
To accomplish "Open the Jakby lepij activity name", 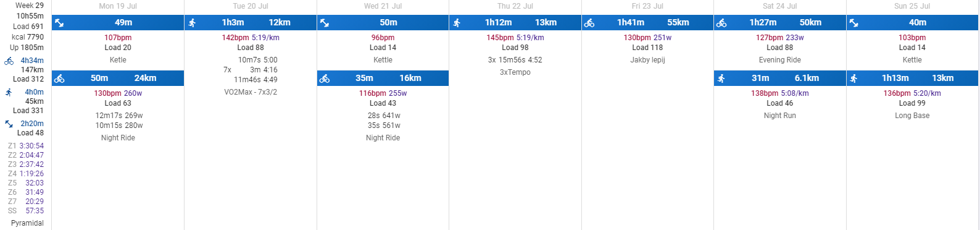I will [x=647, y=60].
